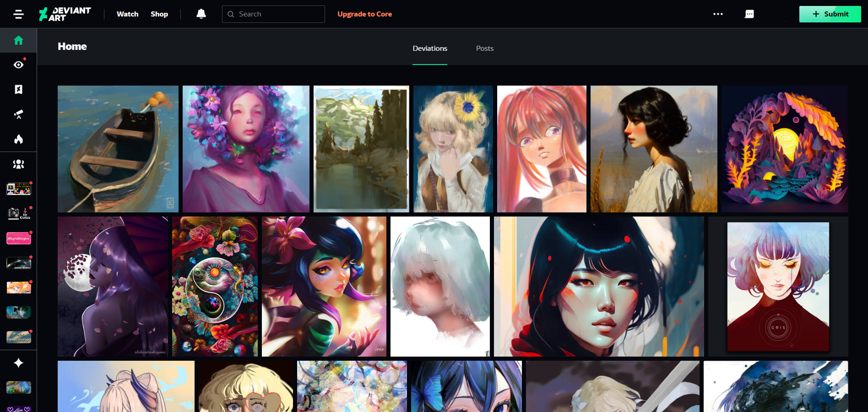Open the telescope discovery icon

click(18, 114)
